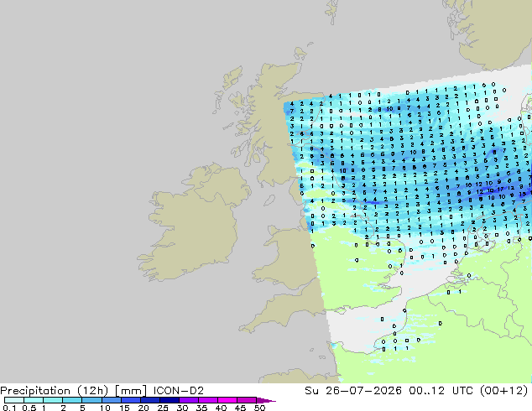This screenshot has width=532, height=411.
Task: Select the 2–5 mm legend color box
Action: [72, 400]
